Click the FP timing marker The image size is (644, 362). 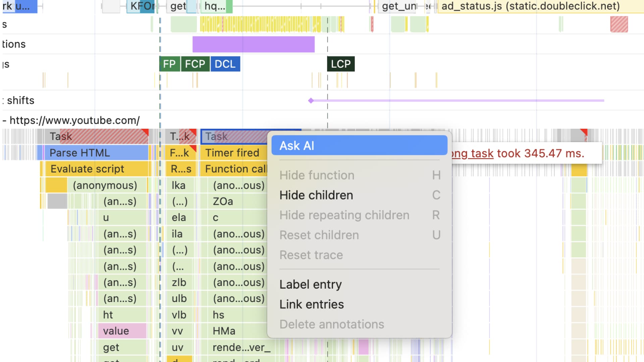click(169, 64)
